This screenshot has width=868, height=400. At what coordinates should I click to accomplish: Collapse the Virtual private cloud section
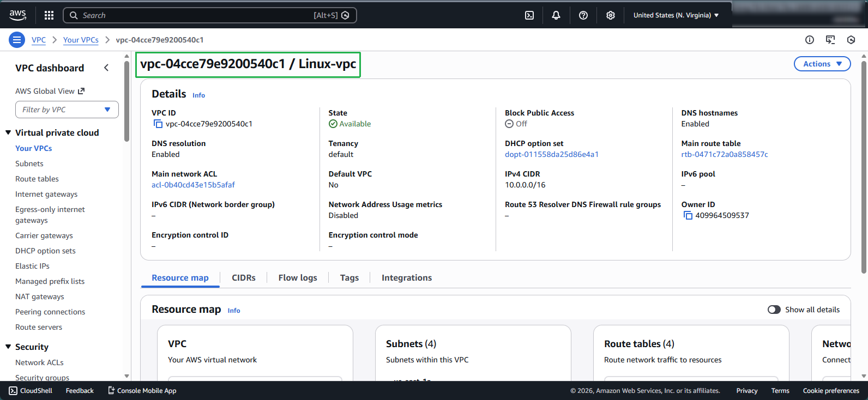click(8, 132)
